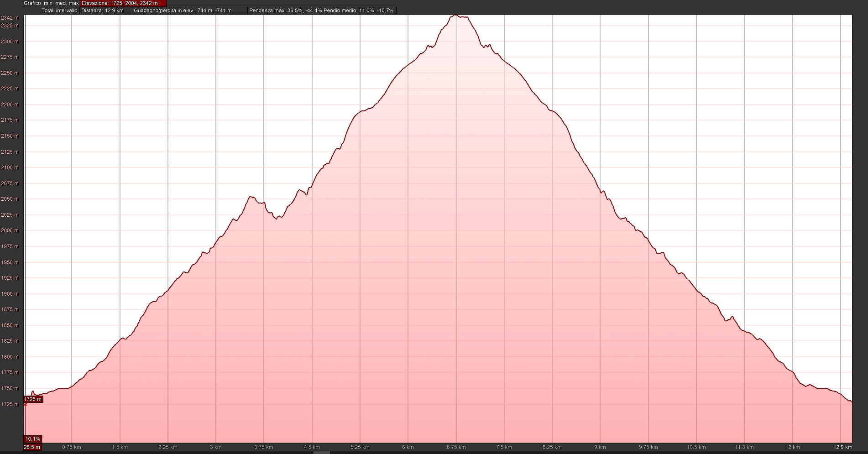Click the Distanza 12.9 km field
The height and width of the screenshot is (454, 868).
click(103, 10)
